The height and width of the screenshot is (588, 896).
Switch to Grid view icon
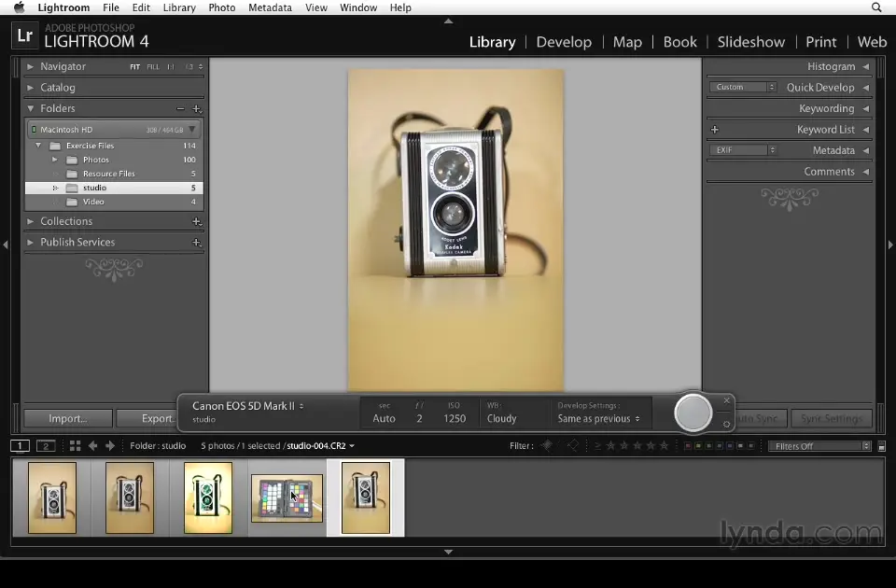point(75,446)
